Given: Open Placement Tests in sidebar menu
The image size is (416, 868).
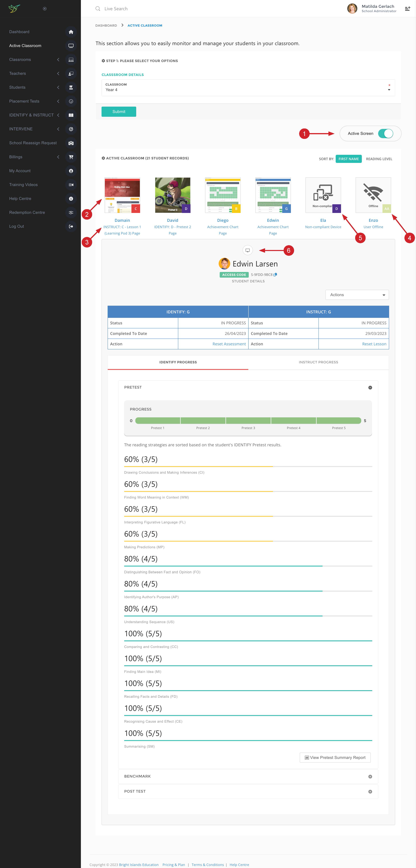Looking at the screenshot, I should tap(24, 101).
